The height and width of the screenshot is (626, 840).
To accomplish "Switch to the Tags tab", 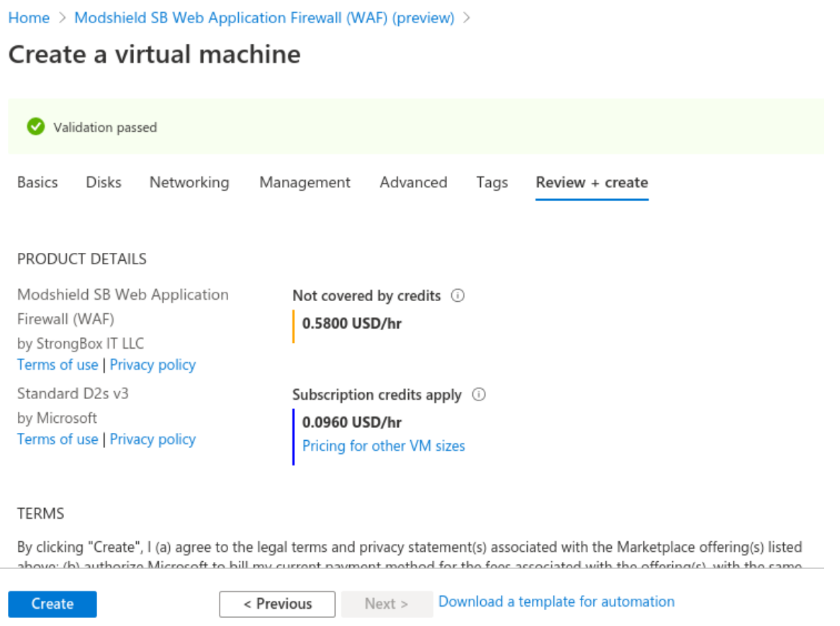I will (492, 183).
